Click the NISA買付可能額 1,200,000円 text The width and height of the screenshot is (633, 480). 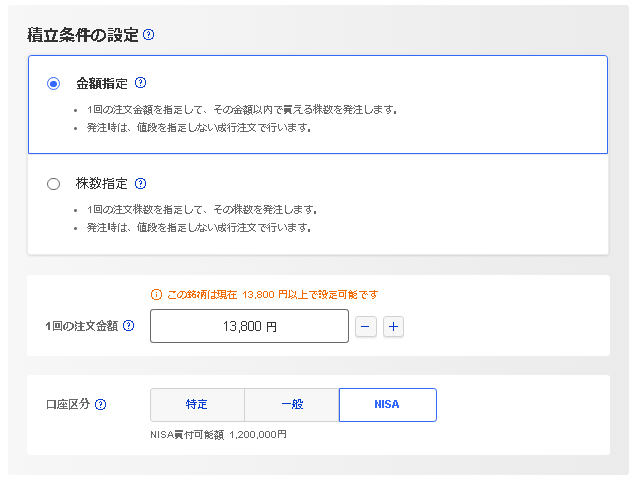pyautogui.click(x=217, y=435)
